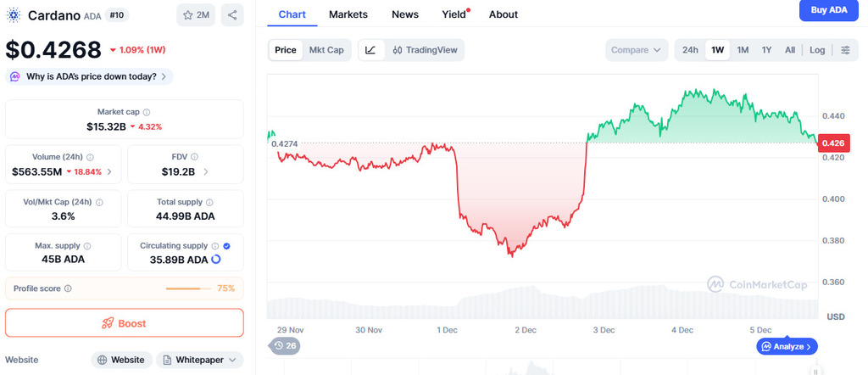Expand the Whitepaper dropdown
The width and height of the screenshot is (868, 375).
(x=199, y=360)
